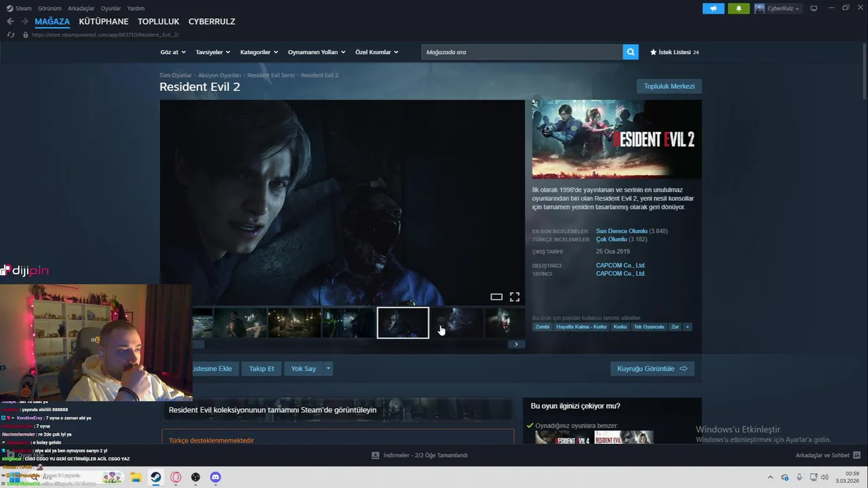
Task: Open Steam from the Windows taskbar
Action: point(155,477)
